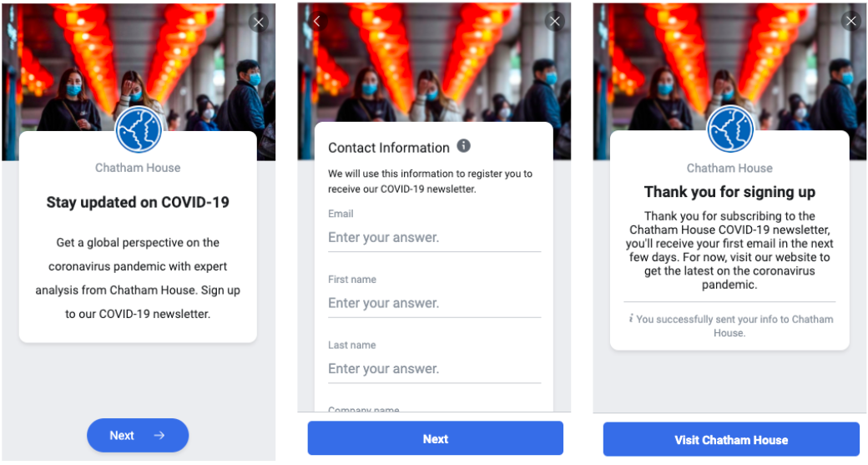The image size is (868, 465).
Task: Close the Contact Information form panel
Action: 554,22
